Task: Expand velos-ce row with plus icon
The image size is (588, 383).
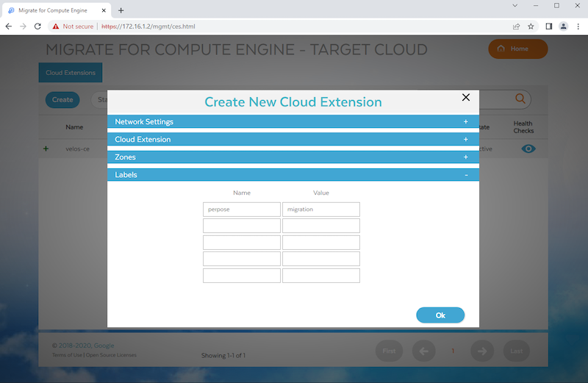Action: point(46,148)
